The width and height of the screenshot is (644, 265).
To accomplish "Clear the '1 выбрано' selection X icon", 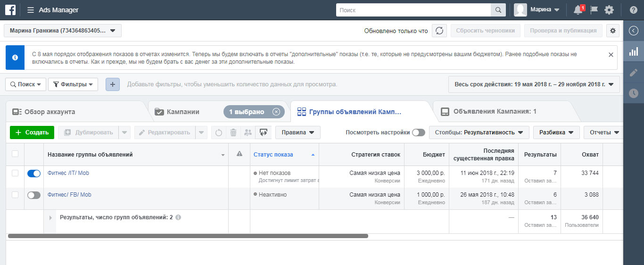I will [276, 112].
